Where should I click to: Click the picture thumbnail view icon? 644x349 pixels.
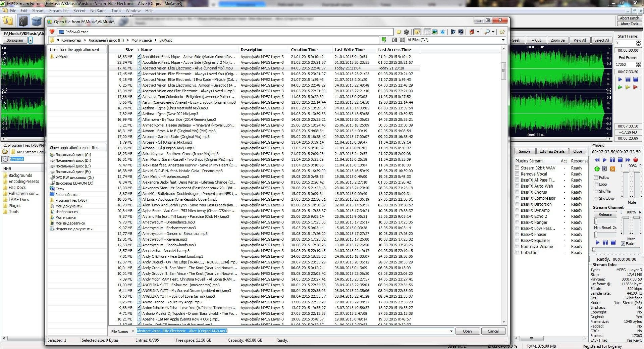click(435, 32)
